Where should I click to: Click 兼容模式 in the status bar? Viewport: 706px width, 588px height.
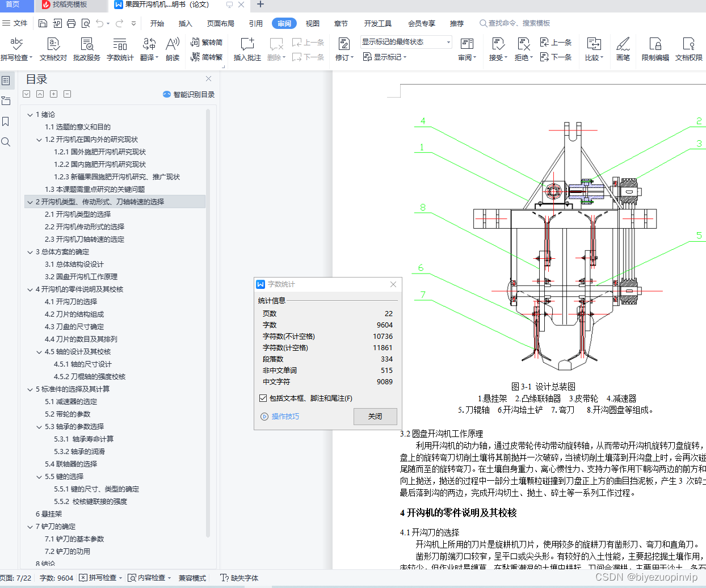coord(192,578)
